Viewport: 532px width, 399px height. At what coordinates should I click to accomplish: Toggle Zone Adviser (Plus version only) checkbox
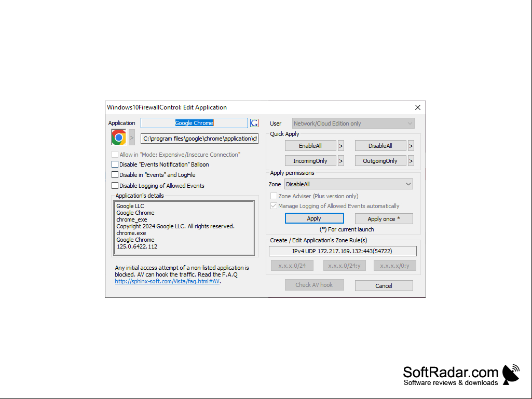pos(274,196)
